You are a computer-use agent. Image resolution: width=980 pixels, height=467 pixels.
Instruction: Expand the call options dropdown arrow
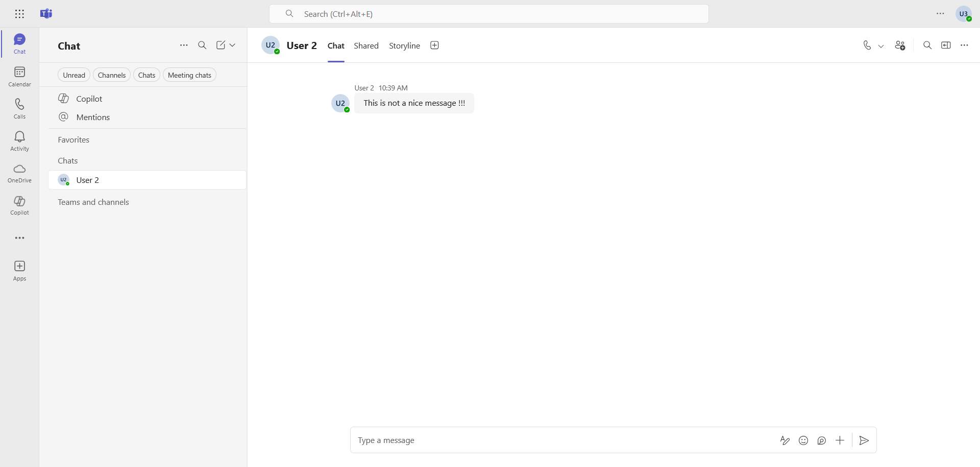[881, 46]
